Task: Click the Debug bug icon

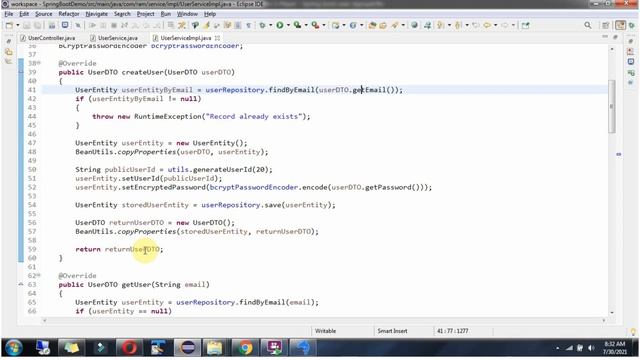Action: [x=262, y=25]
